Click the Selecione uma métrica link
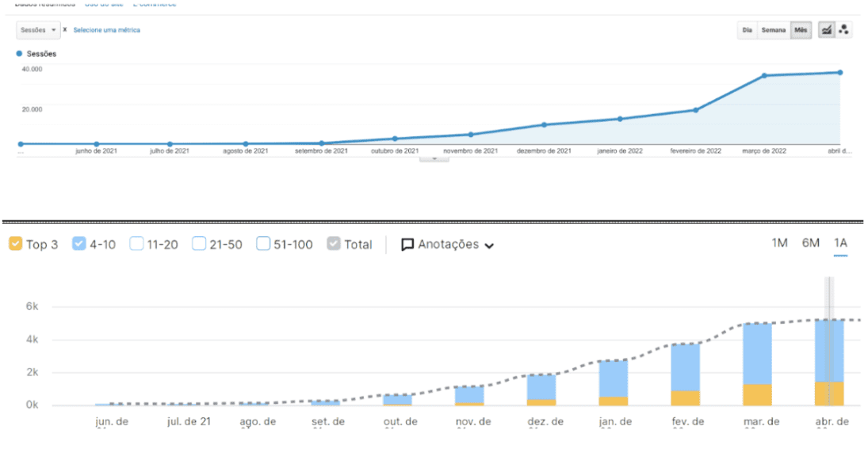868x449 pixels. [107, 30]
